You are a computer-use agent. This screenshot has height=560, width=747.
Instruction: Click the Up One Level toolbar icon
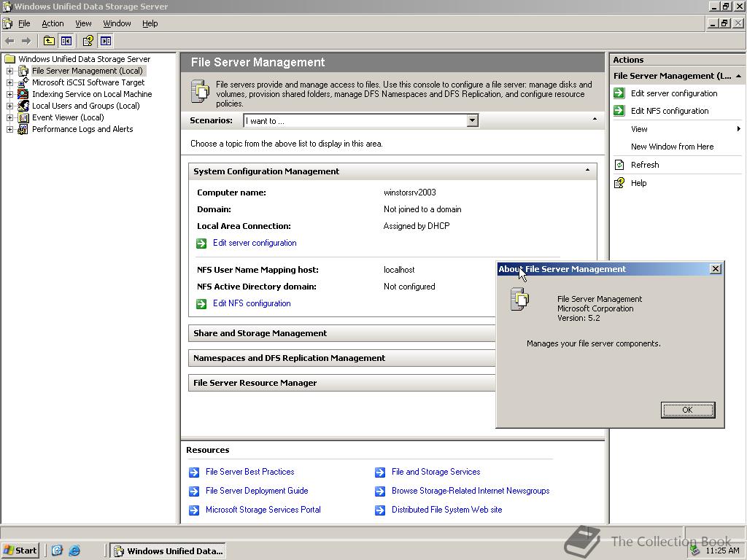49,41
